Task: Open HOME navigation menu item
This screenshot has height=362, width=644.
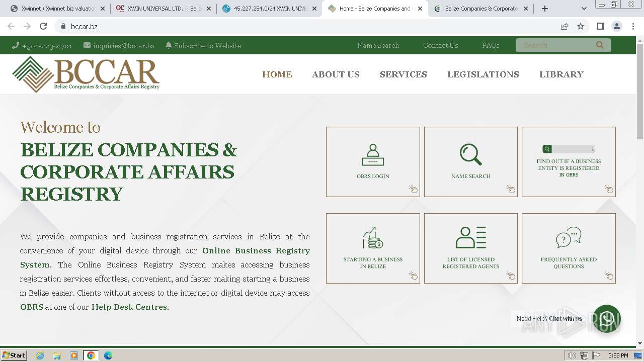Action: (x=277, y=74)
